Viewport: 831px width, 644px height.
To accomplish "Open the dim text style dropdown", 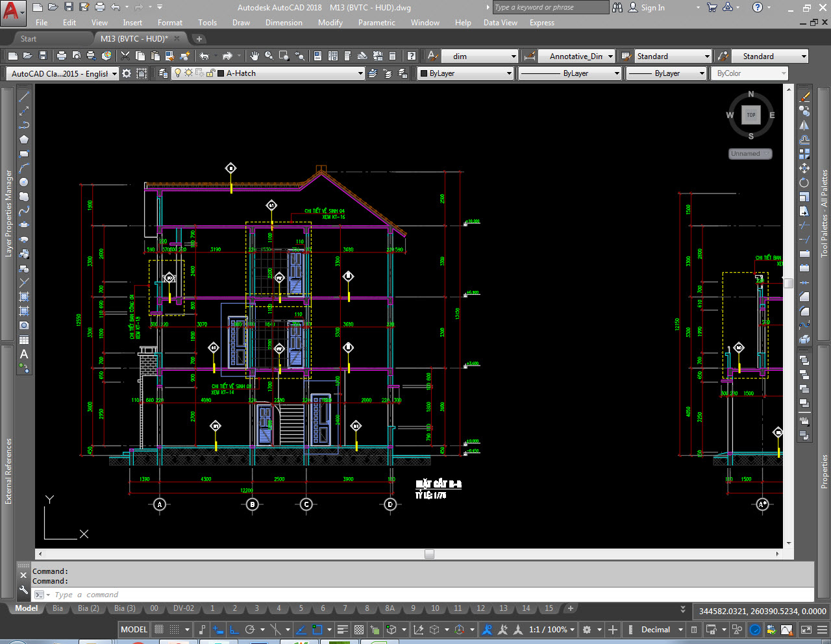I will 514,56.
